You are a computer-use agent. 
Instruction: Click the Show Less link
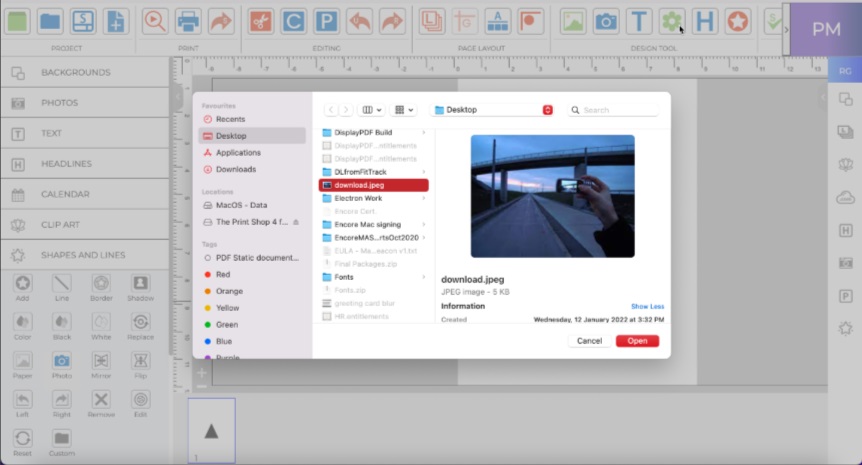pos(648,306)
